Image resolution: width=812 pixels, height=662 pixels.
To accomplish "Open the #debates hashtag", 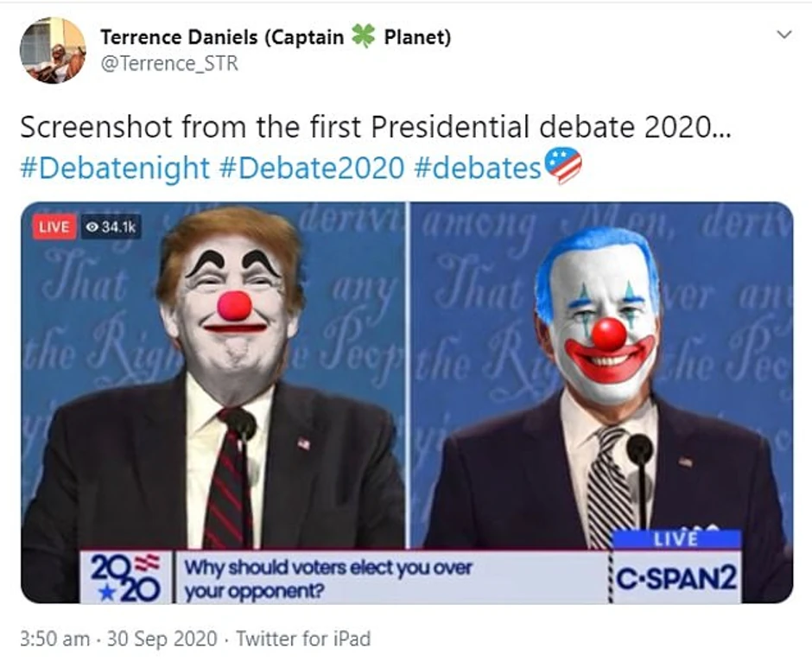I will click(478, 169).
